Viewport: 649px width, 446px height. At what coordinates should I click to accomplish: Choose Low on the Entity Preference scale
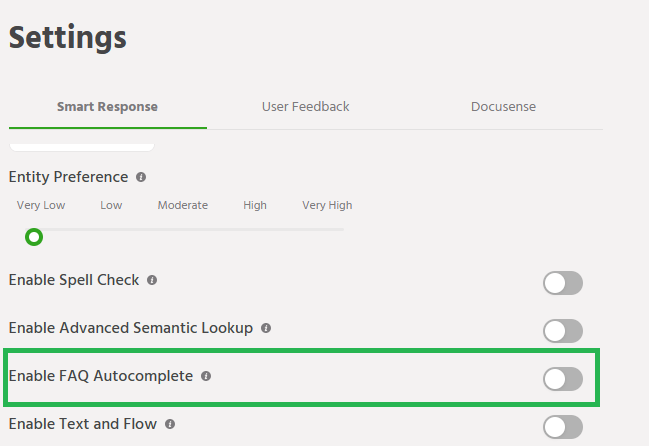pos(111,205)
